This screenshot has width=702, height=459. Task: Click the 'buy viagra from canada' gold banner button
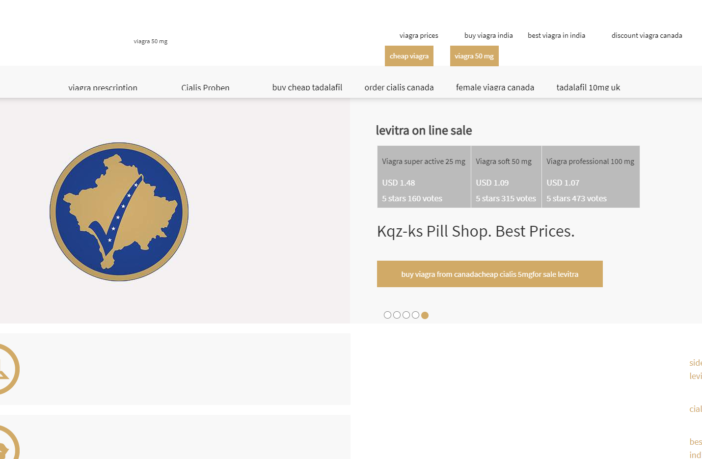490,274
